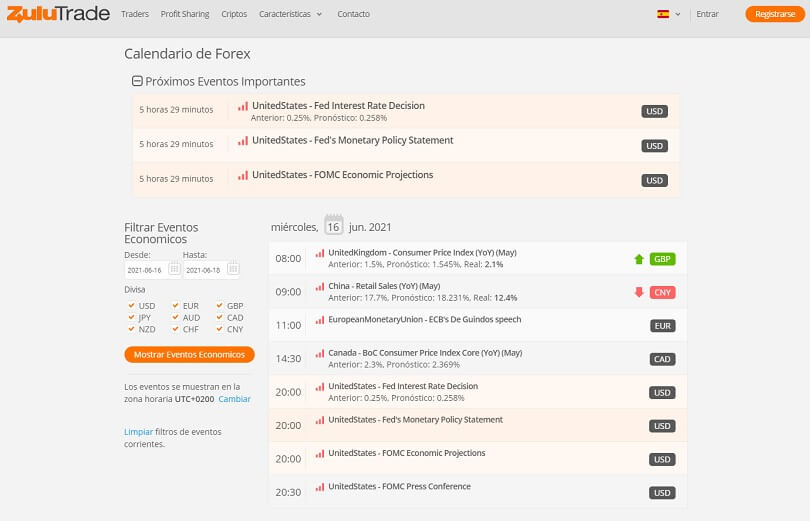Toggle the CAD currency checkbox

[220, 317]
